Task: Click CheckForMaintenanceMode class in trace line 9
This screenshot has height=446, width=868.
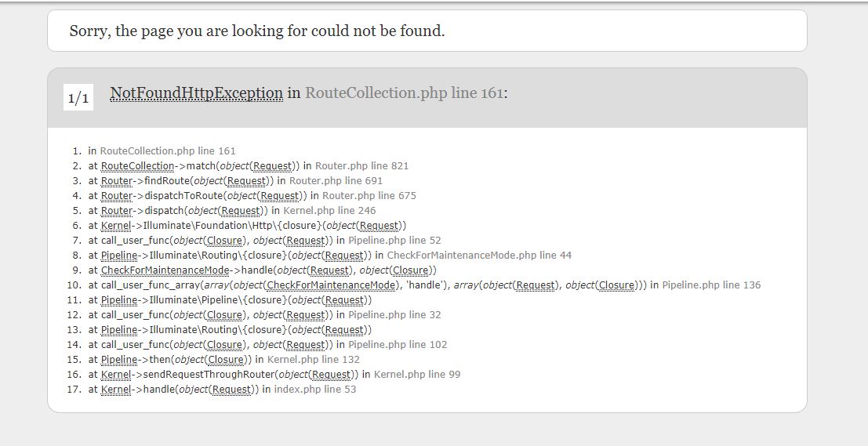Action: click(165, 270)
